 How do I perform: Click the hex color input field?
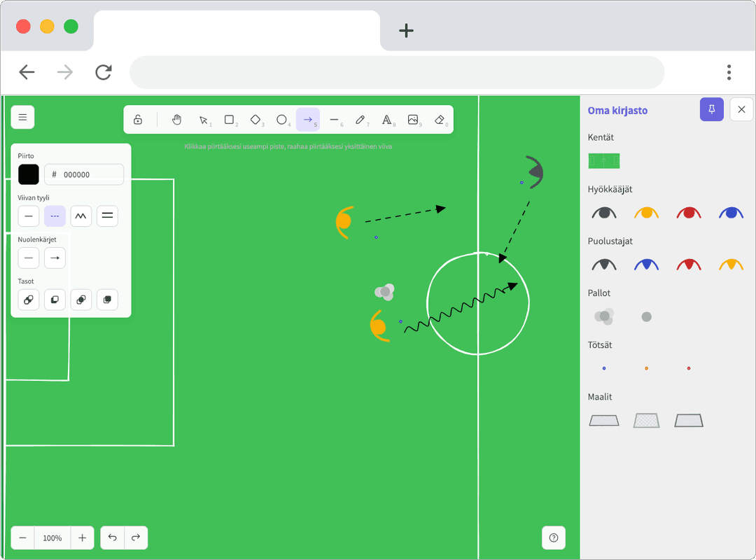click(x=90, y=174)
